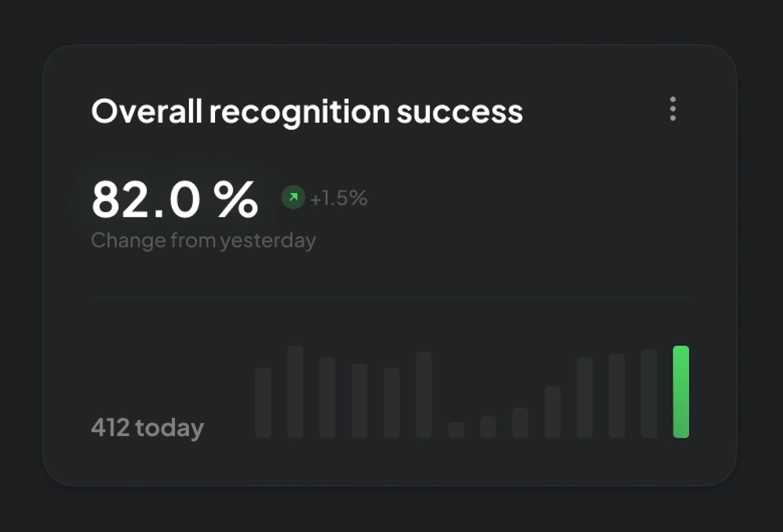Click the 412 today count

[x=147, y=428]
